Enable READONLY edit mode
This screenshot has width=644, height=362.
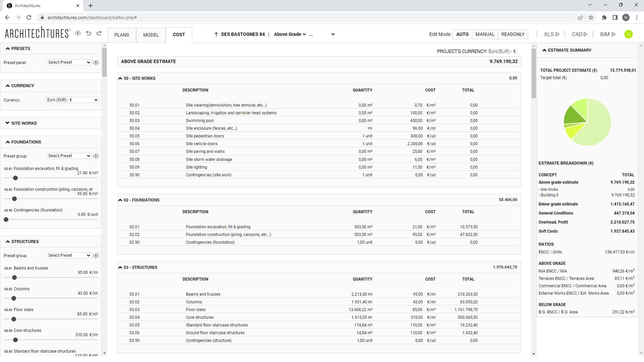[x=513, y=34]
